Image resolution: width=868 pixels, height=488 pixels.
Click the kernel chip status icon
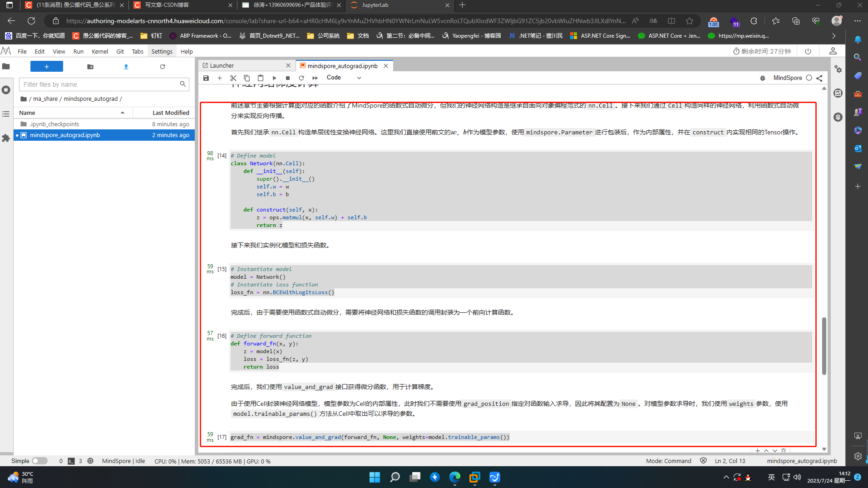90,461
